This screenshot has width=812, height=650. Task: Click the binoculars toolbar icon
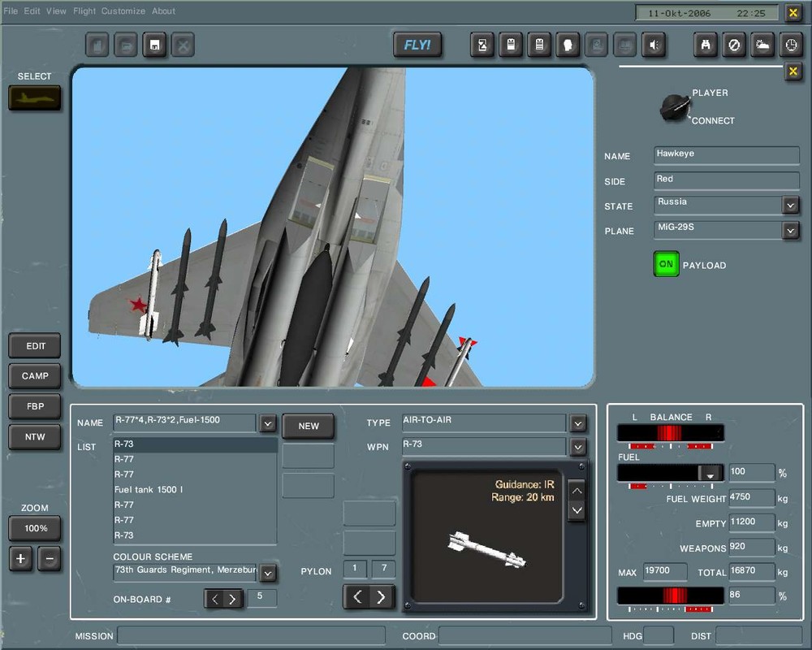coord(706,45)
